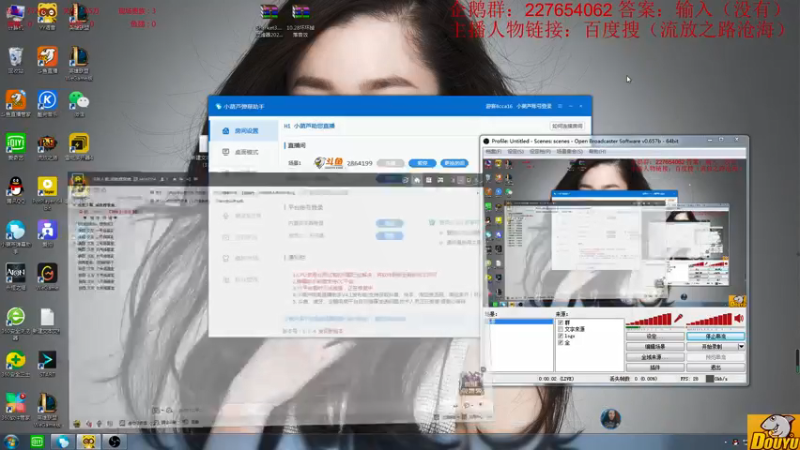Open the AION game desktop shortcut
Image resolution: width=800 pixels, height=450 pixels.
click(16, 274)
